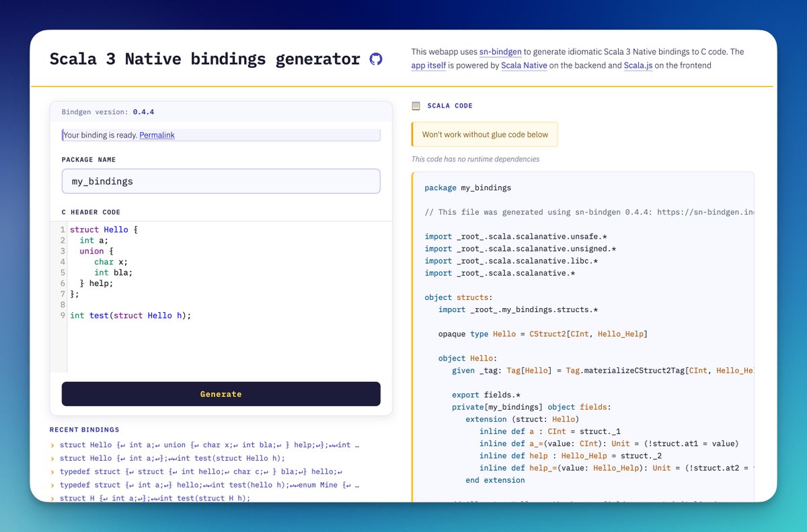Click 'import _root_.scala.scalanative.unsigned.*' line

(x=521, y=249)
